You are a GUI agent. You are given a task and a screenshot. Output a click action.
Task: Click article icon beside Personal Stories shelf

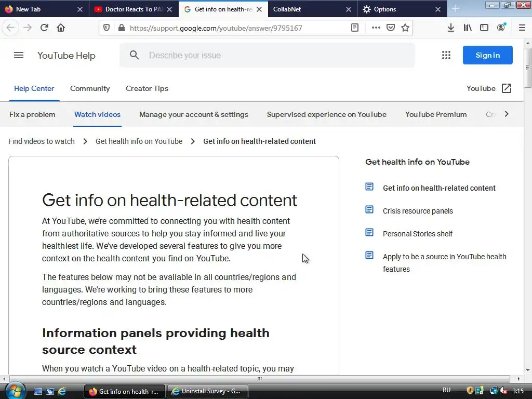click(x=369, y=232)
